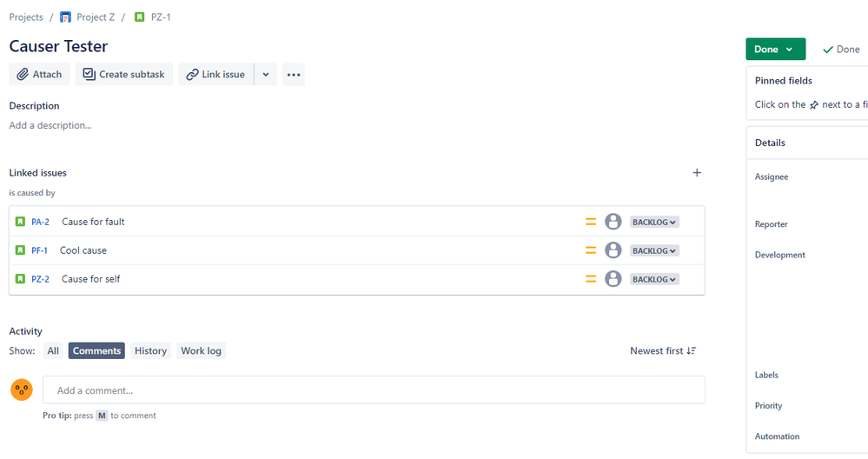Click the Pinned fields heading
This screenshot has height=459, width=868.
(784, 80)
